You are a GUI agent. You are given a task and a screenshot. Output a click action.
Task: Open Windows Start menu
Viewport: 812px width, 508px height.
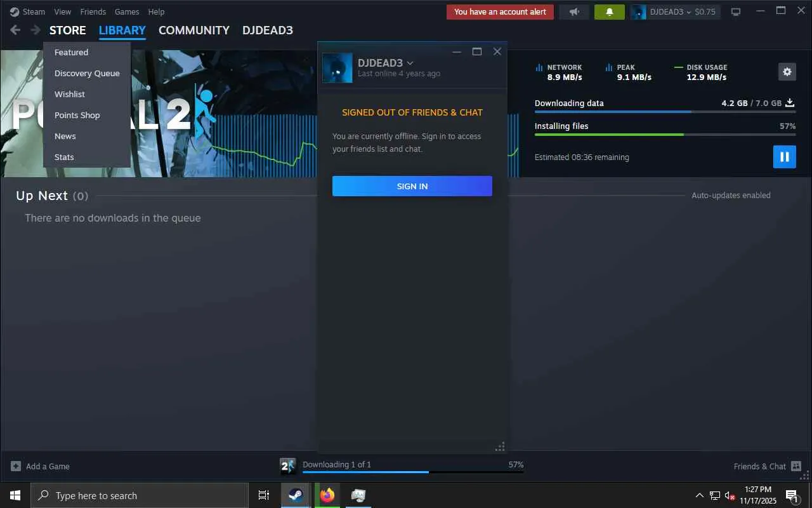coord(15,495)
